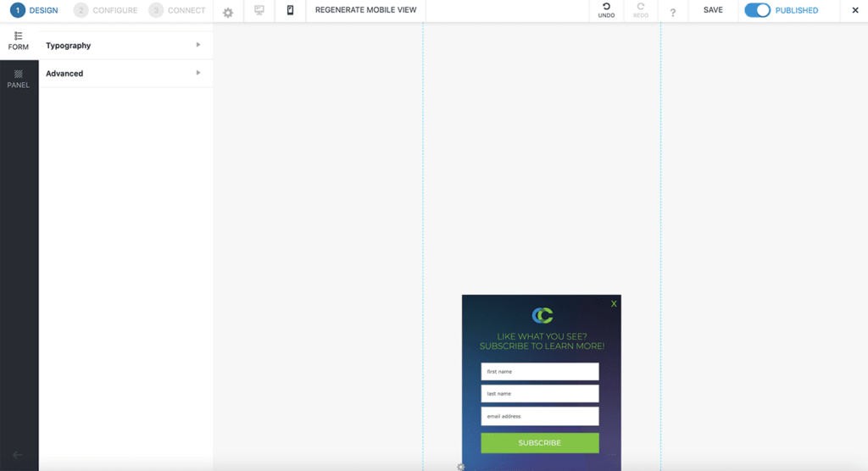The height and width of the screenshot is (471, 868).
Task: Click the first name field
Action: point(540,371)
